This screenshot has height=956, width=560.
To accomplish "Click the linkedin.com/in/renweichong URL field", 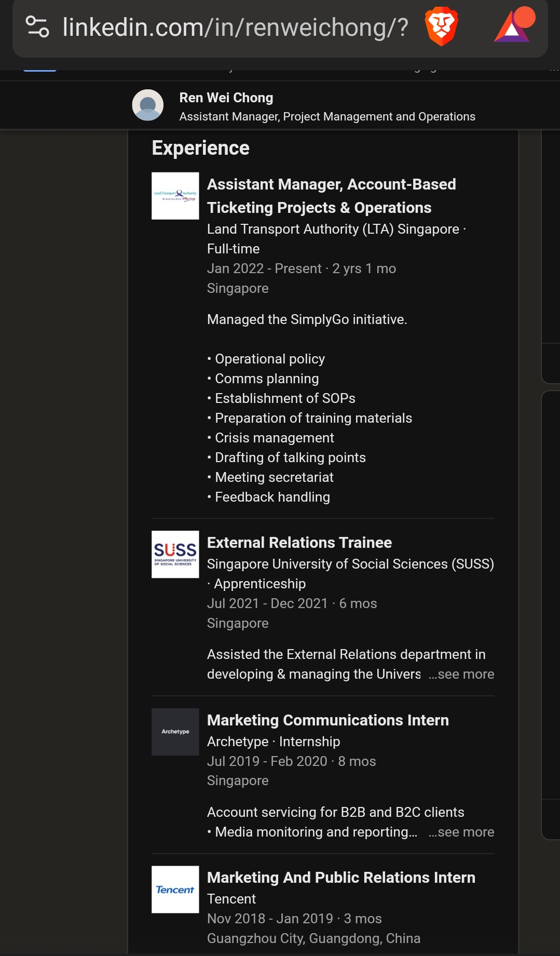I will (x=235, y=27).
